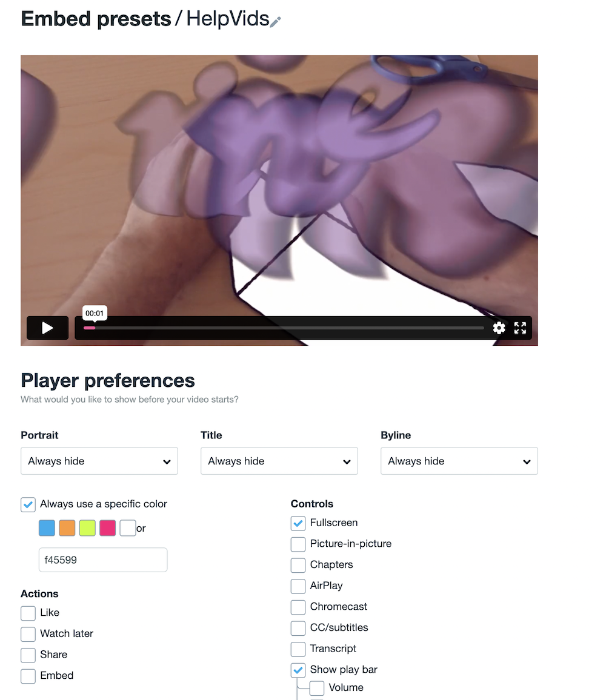The image size is (606, 700).
Task: Open the Title dropdown
Action: click(279, 461)
